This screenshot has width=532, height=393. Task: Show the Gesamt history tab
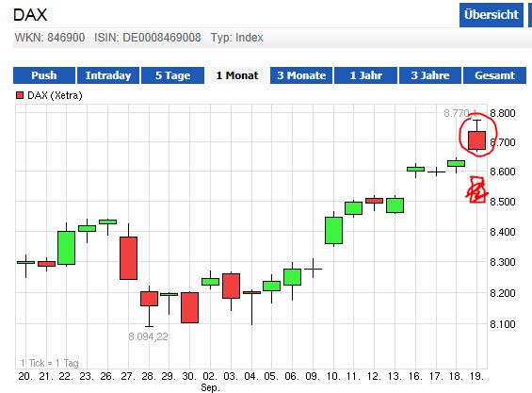tap(494, 75)
